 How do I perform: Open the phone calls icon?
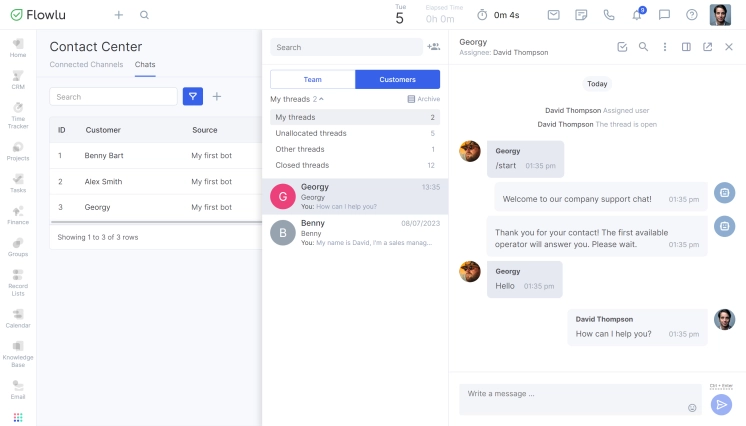coord(609,15)
